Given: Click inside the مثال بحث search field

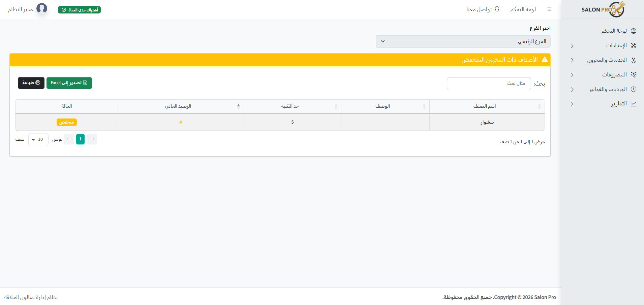Looking at the screenshot, I should (x=489, y=83).
